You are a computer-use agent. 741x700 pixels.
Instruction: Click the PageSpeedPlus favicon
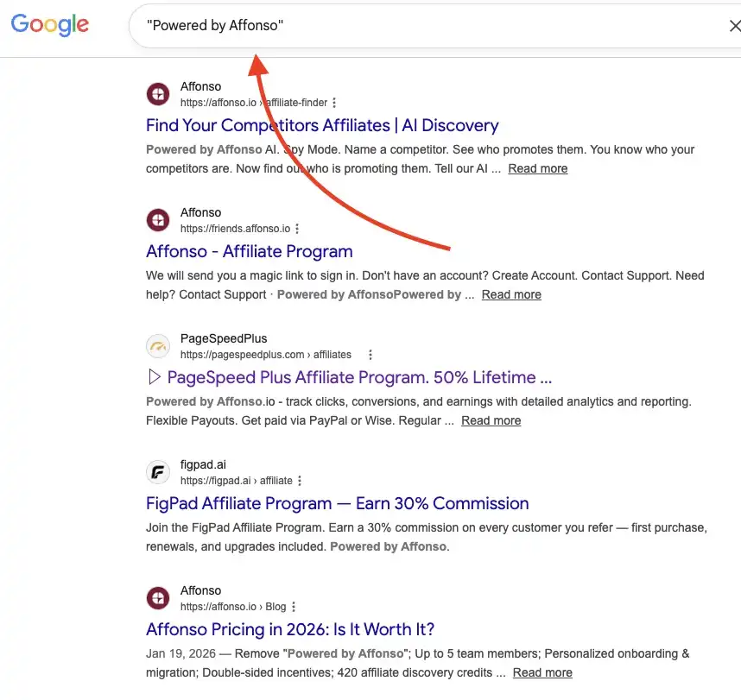(158, 346)
